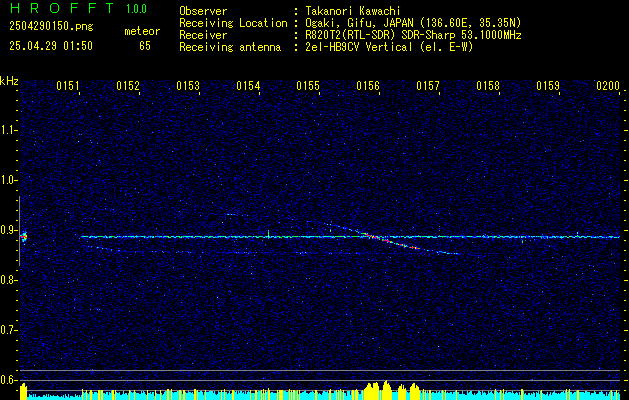629x400 pixels.
Task: Click the Observer field label
Action: (x=203, y=11)
